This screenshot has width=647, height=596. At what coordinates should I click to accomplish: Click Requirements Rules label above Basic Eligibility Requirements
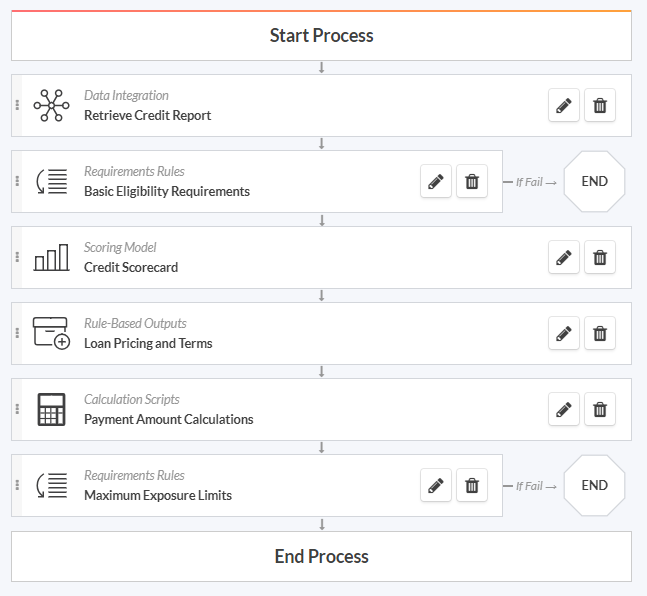[x=134, y=171]
